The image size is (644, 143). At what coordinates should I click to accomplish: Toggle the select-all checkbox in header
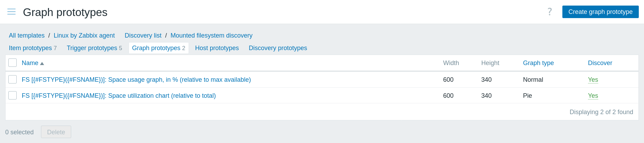point(13,63)
